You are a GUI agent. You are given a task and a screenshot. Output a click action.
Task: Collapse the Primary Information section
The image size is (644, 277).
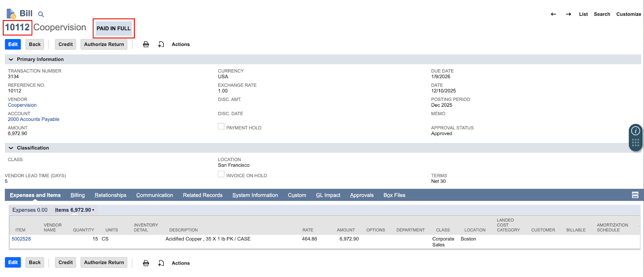click(11, 60)
